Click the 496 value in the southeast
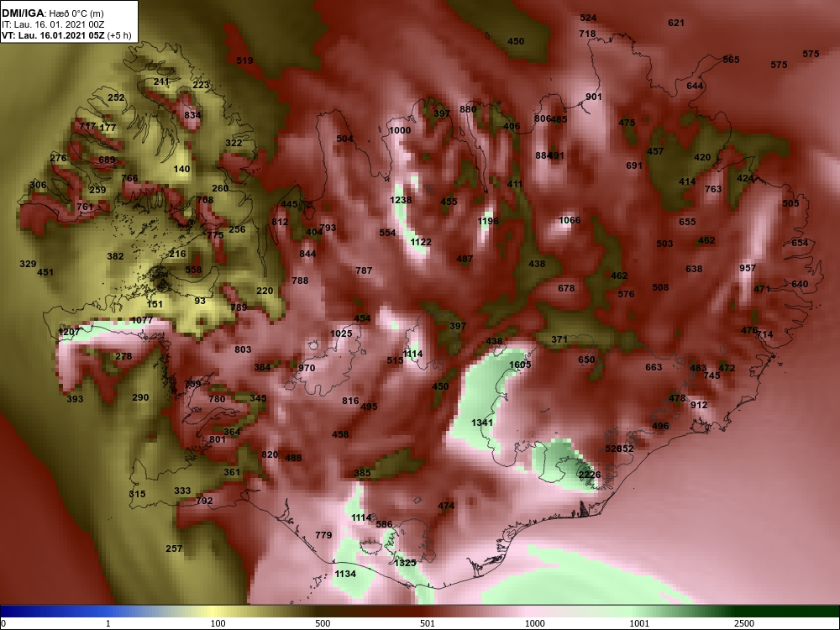 point(660,426)
